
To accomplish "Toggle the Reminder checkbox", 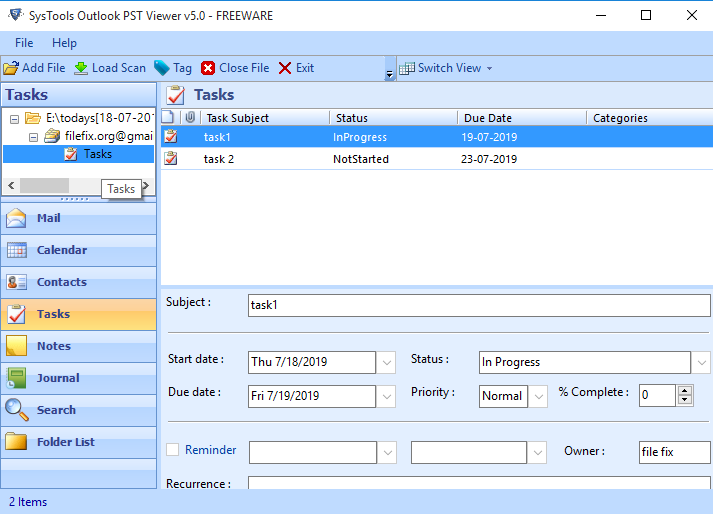I will pos(172,450).
